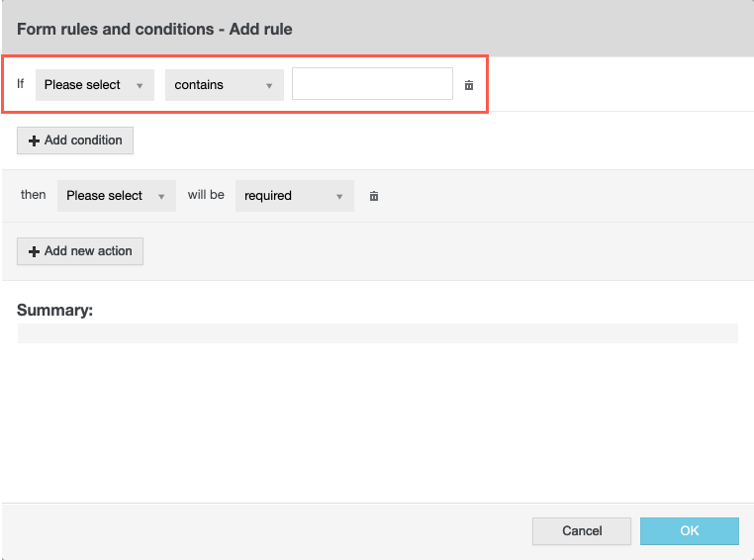Screen dimensions: 754x560
Task: Click the 'then' label in action row
Action: pyautogui.click(x=34, y=195)
